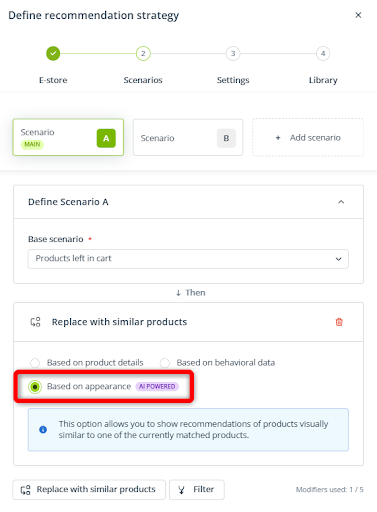Click the AI POWERED badge
Screen dimensions: 377x512
pos(157,386)
